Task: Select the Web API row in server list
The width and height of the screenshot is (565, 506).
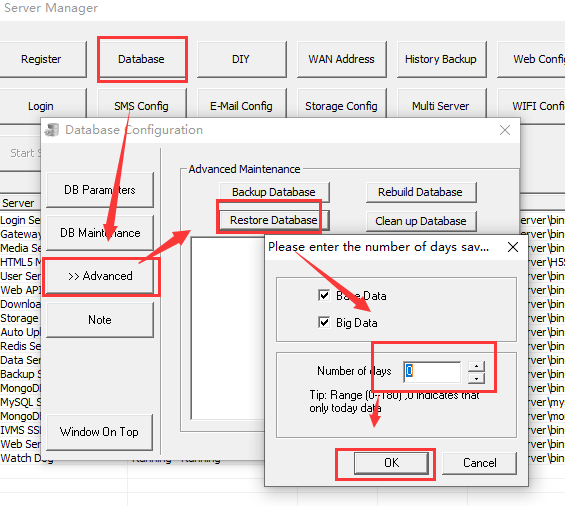Action: click(x=21, y=290)
